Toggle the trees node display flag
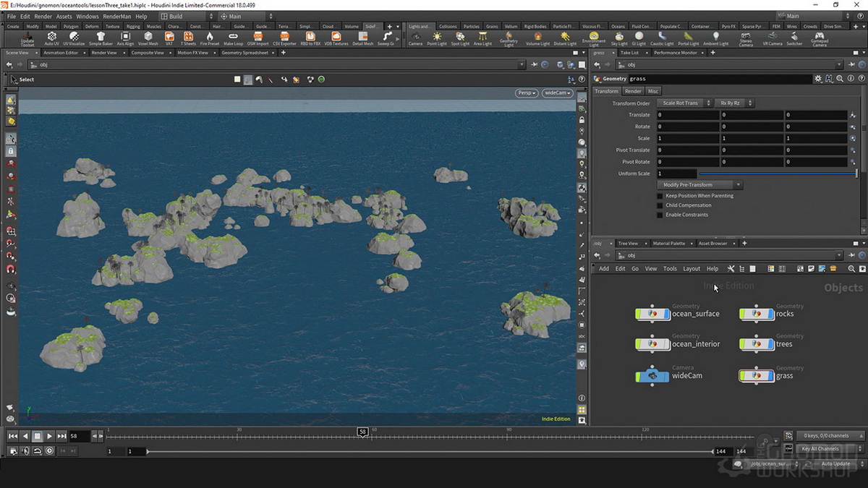Viewport: 868px width, 488px height. tap(772, 344)
